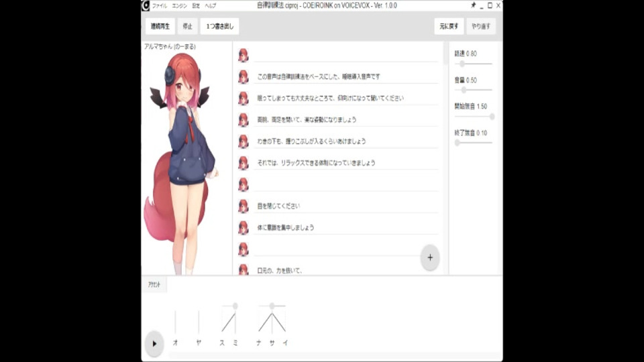Click character icon of empty line below 体に意識を集中
This screenshot has width=644, height=362.
point(243,249)
